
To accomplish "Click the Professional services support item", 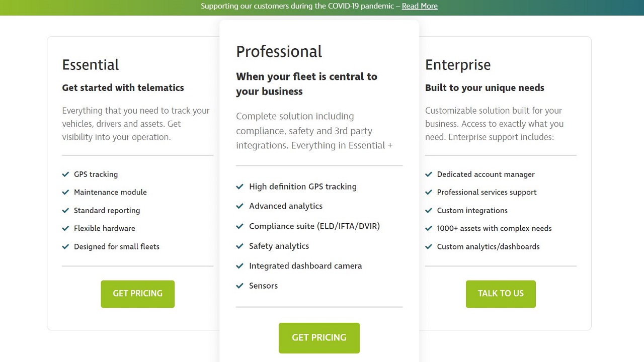I will (x=487, y=192).
